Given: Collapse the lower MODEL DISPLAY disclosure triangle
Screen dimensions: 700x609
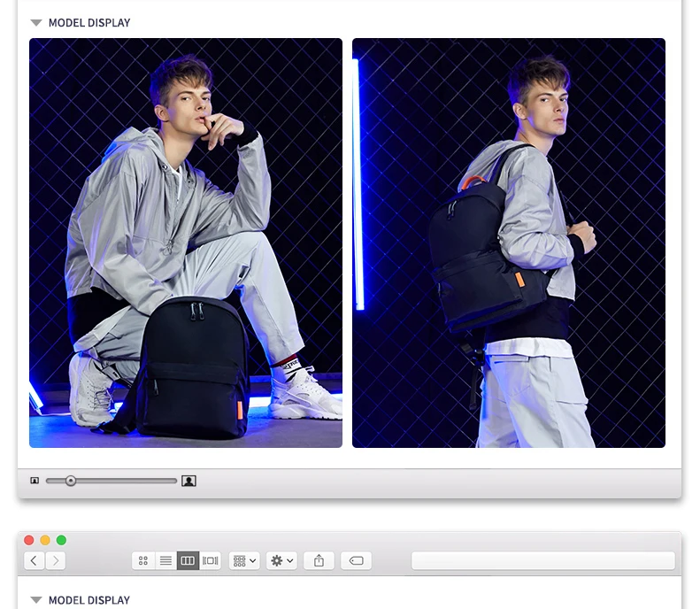Looking at the screenshot, I should pos(36,599).
